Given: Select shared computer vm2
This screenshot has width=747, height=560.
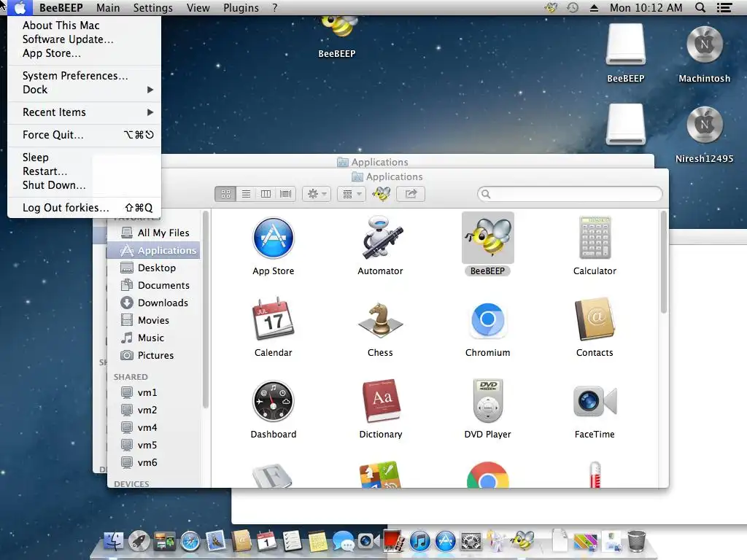Looking at the screenshot, I should click(x=153, y=410).
